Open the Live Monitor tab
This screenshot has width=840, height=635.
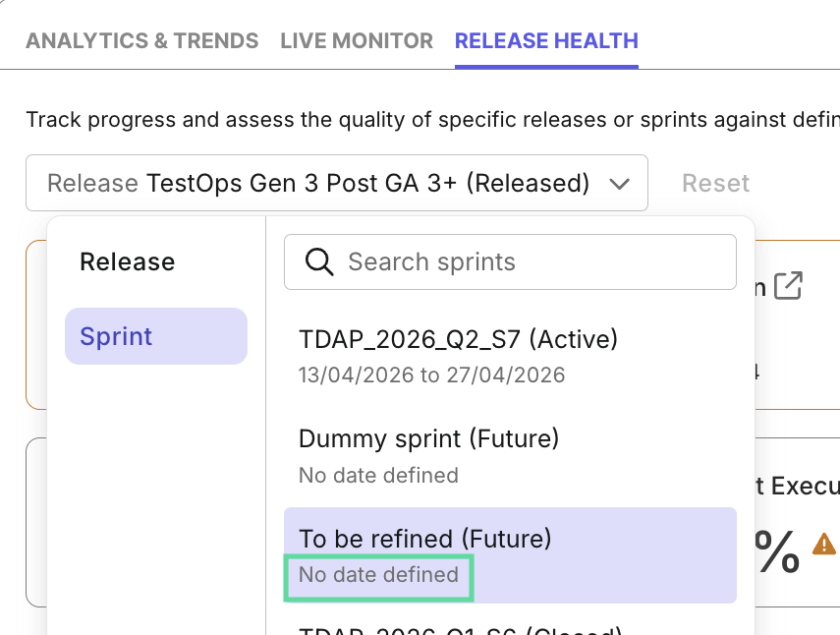[x=357, y=40]
